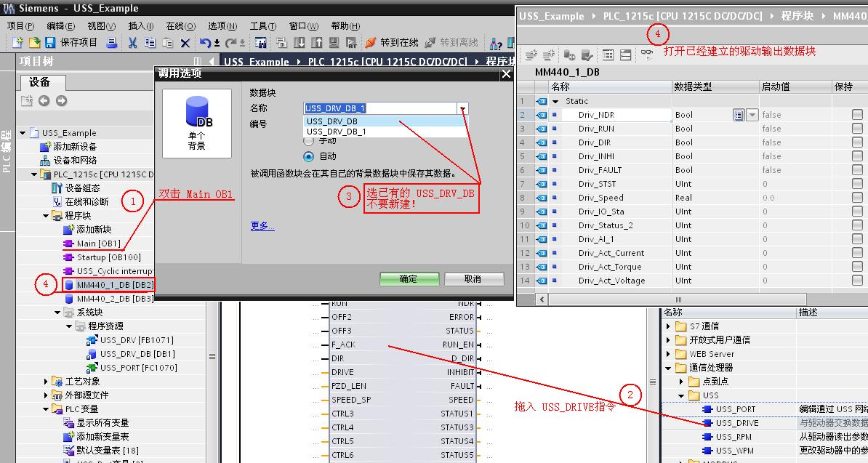The image size is (868, 463).
Task: Click the forward arrow in project tree
Action: (x=62, y=101)
